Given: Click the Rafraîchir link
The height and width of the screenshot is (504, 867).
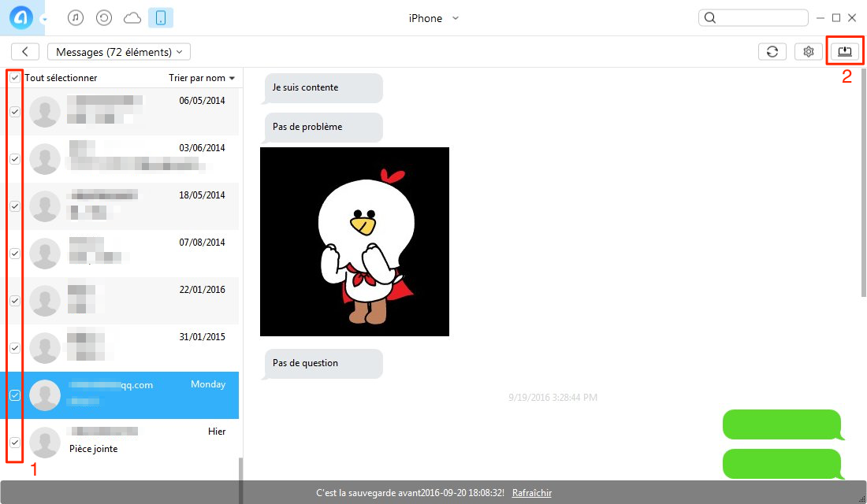Looking at the screenshot, I should [531, 492].
